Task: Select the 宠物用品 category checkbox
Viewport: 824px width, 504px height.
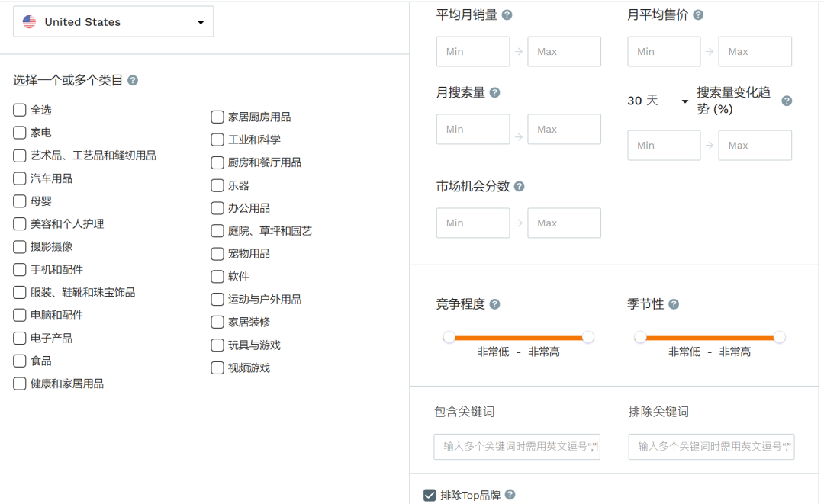Action: click(x=217, y=254)
